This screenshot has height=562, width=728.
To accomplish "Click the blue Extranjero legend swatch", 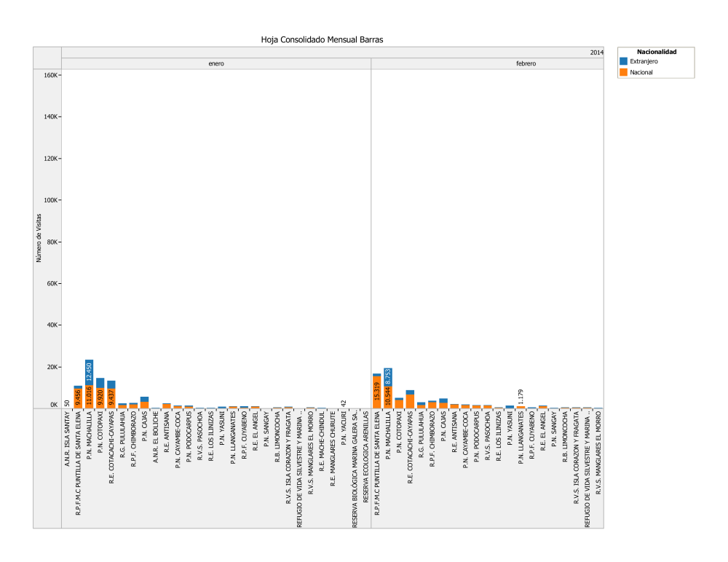I will point(623,62).
